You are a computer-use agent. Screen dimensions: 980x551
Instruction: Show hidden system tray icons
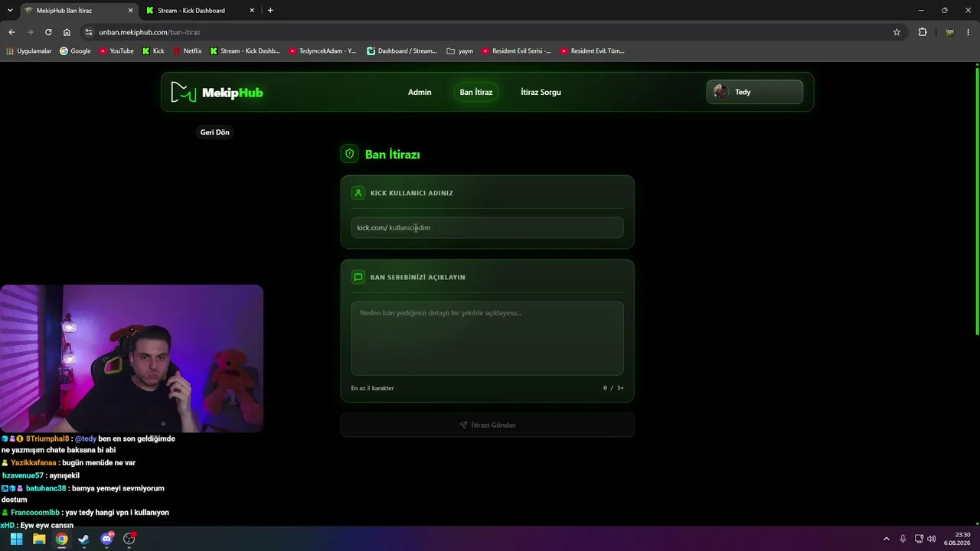887,539
